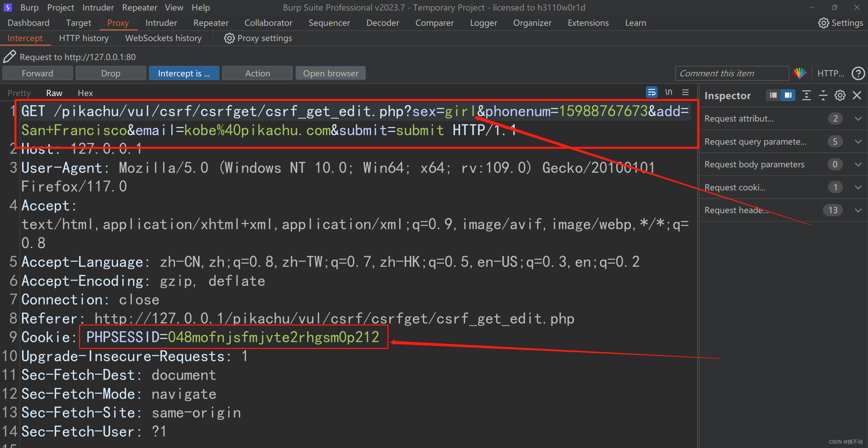Click Open browser button
Screen dimensions: 868x448
(331, 73)
